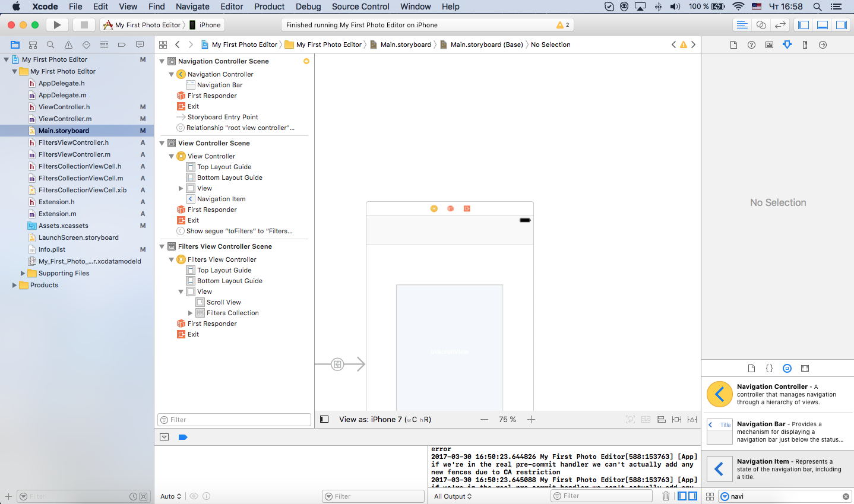The width and height of the screenshot is (854, 504).
Task: Collapse the Filters View Controller Scene
Action: click(x=162, y=246)
